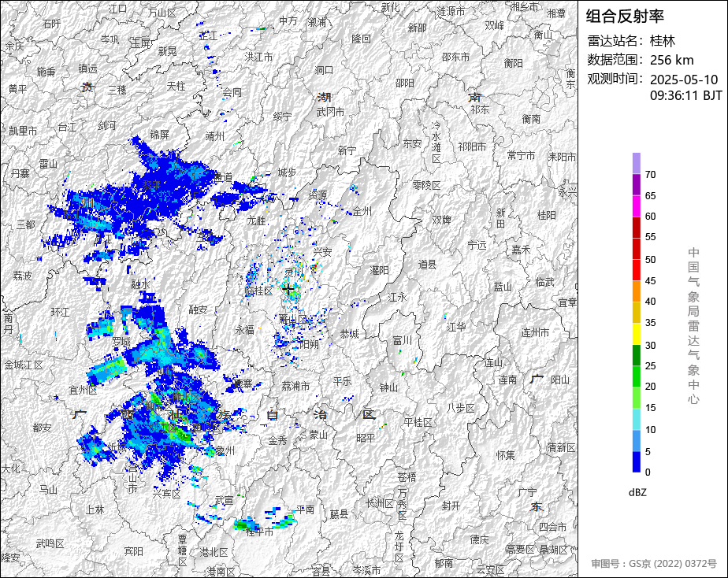728x578 pixels.
Task: Click the vertical text 中国气象局雷达气象中心
Action: click(693, 326)
